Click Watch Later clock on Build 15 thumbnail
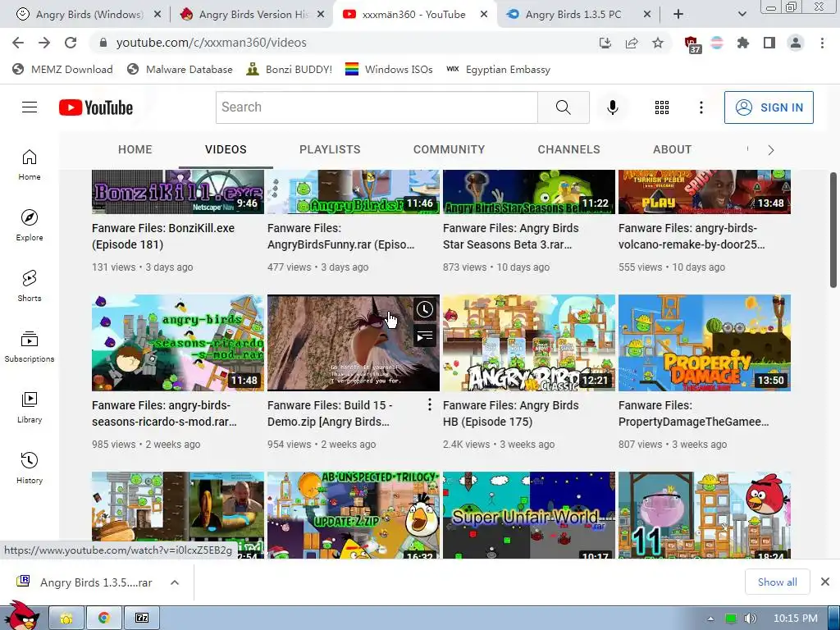Viewport: 840px width, 630px height. coord(425,309)
